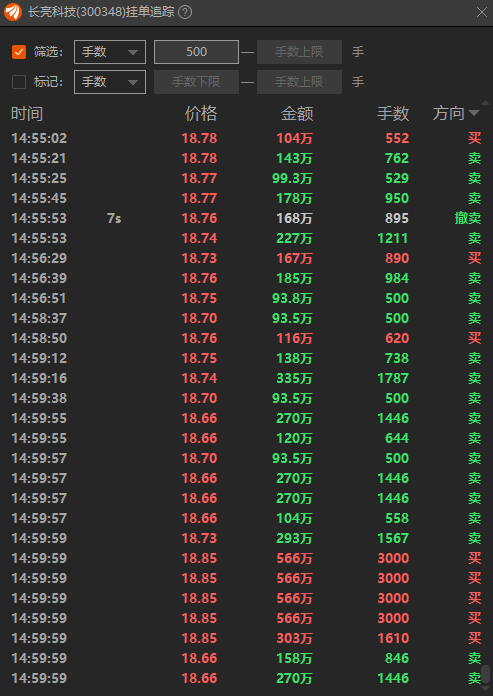Select the 14:59:16 row with 1787 手
The width and height of the screenshot is (493, 696).
(246, 378)
